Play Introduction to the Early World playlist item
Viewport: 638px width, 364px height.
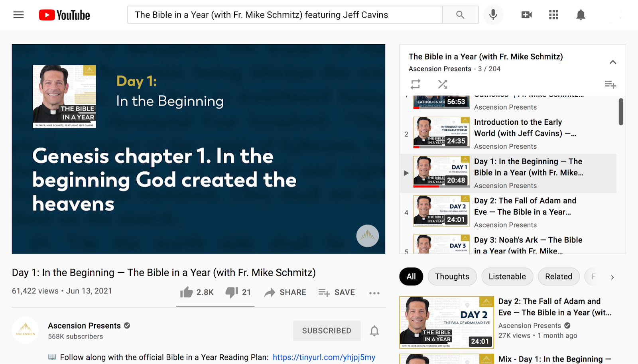(x=508, y=134)
